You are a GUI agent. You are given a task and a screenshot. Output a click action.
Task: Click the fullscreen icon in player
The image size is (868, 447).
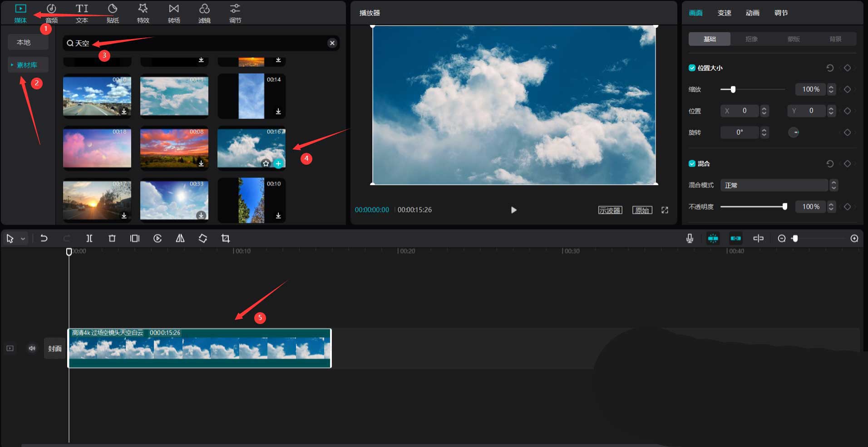(x=665, y=210)
